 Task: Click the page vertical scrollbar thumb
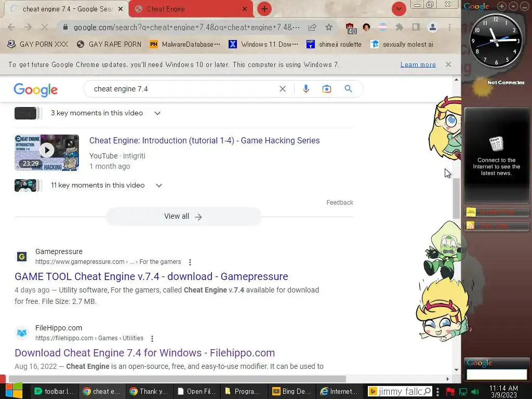tap(456, 198)
